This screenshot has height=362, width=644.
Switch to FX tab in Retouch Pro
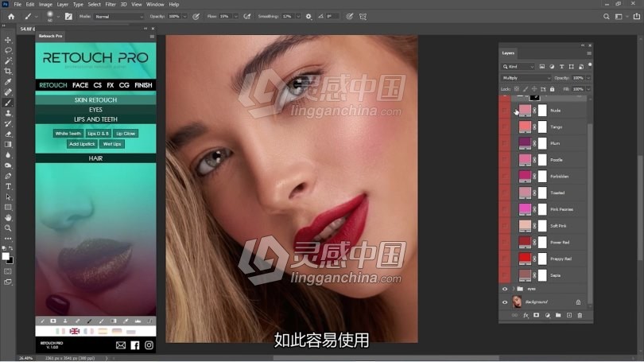tap(110, 85)
